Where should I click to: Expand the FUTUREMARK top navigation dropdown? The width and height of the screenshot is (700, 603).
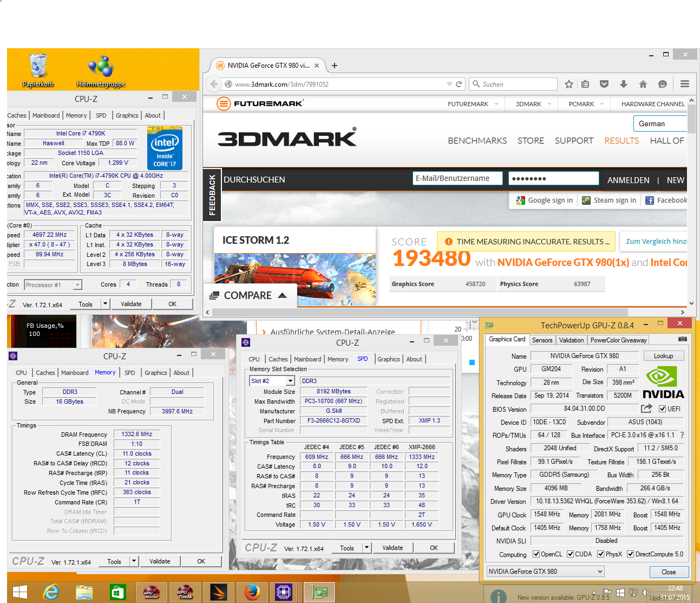coord(496,104)
